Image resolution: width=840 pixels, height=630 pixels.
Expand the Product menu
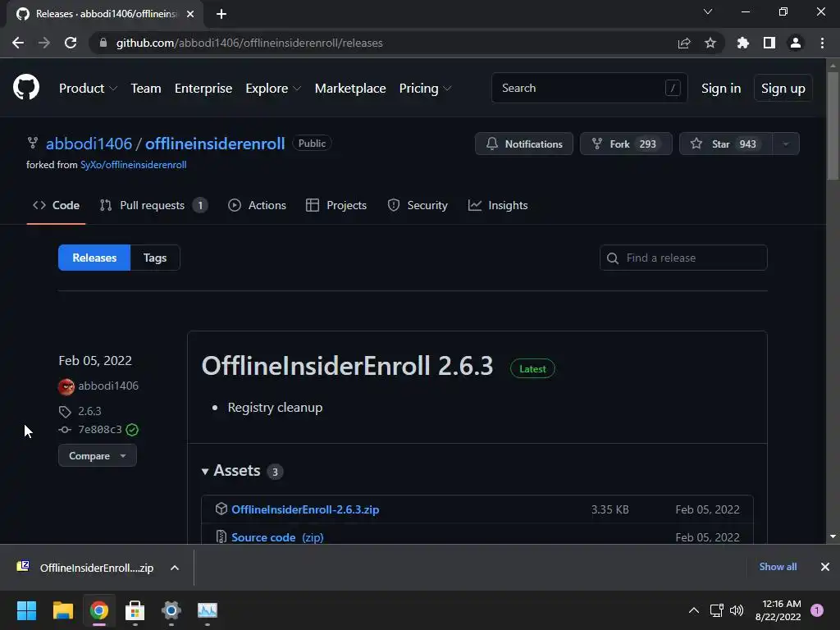click(x=88, y=89)
